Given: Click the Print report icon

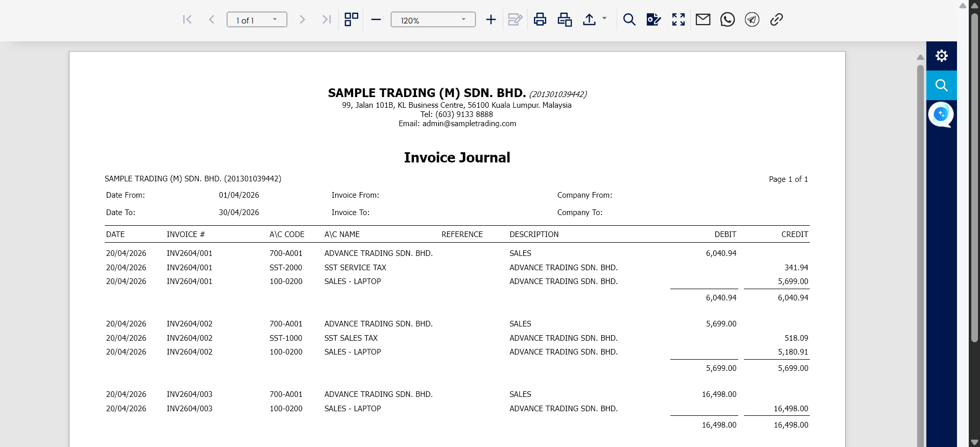Looking at the screenshot, I should tap(540, 20).
